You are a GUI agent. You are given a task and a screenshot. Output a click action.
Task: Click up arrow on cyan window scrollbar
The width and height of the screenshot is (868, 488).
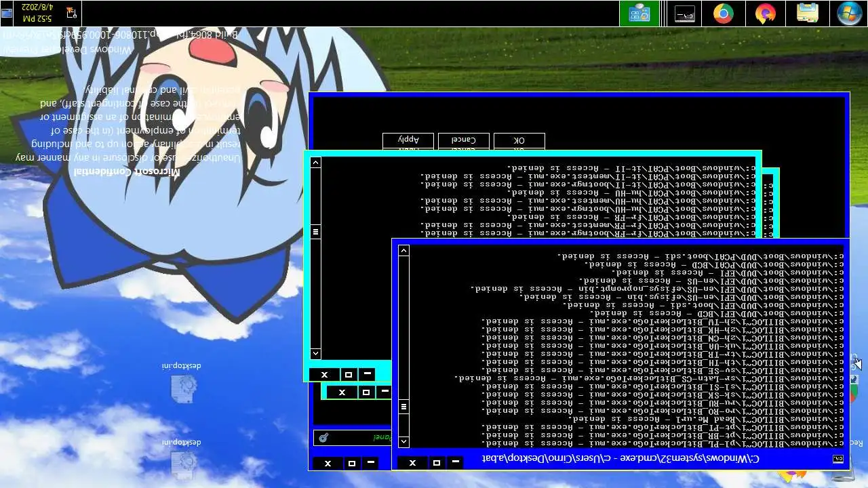315,163
